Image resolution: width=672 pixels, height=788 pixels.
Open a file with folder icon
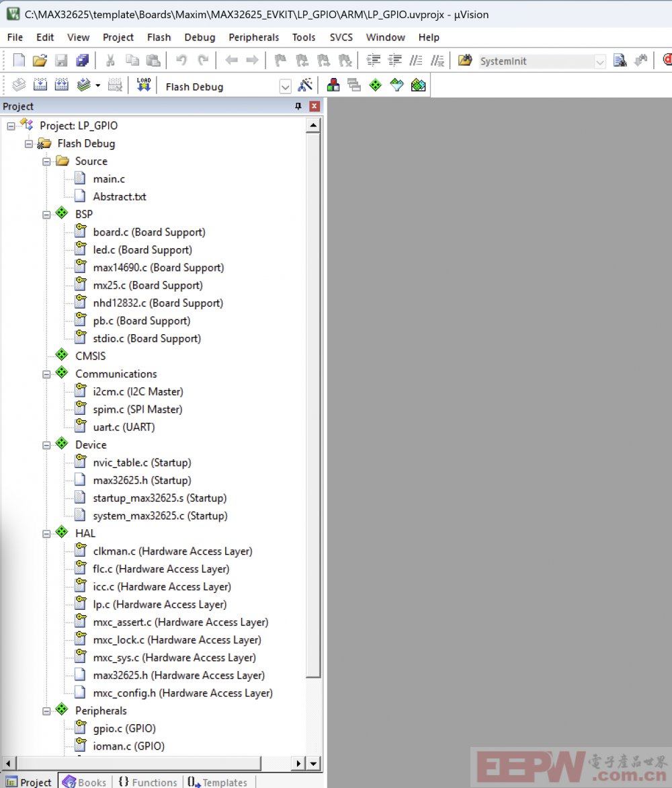click(40, 61)
